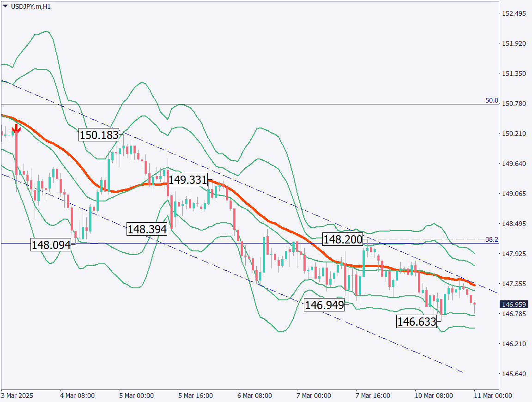Select the 3 Mar 2025 date label

(x=18, y=396)
